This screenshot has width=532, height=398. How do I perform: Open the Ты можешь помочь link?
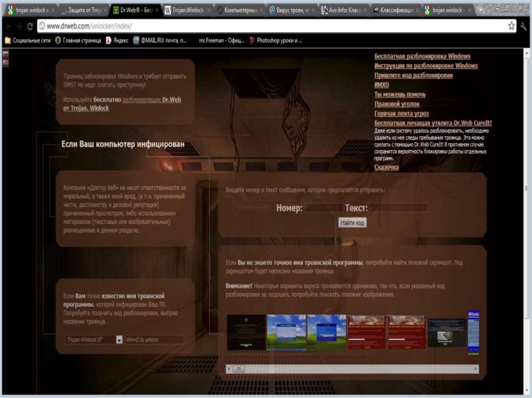[x=400, y=94]
